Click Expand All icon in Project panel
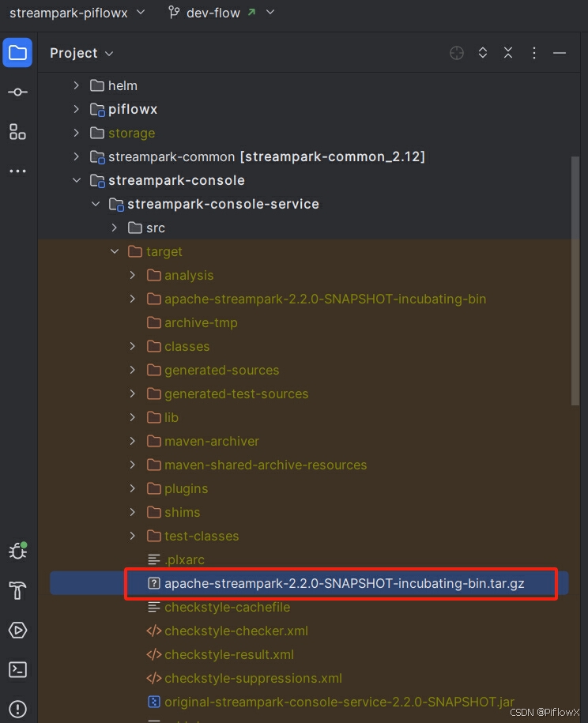The width and height of the screenshot is (588, 723). click(x=483, y=53)
